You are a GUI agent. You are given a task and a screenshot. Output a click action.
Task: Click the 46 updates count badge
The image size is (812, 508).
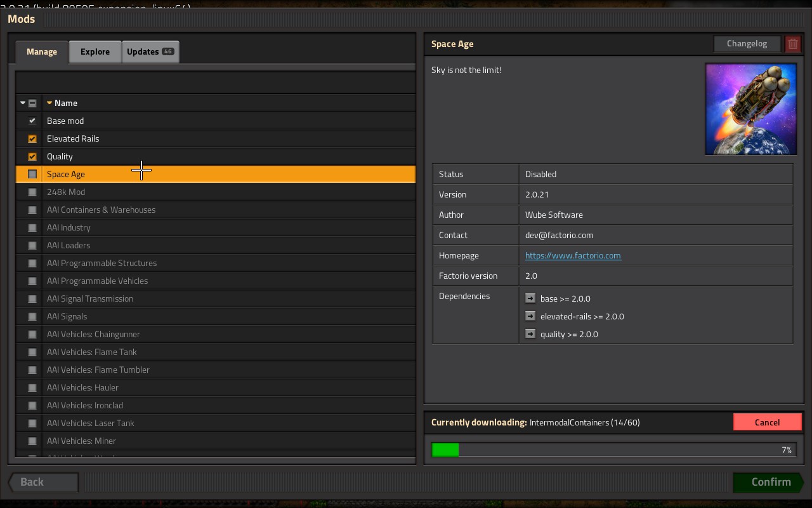[167, 51]
